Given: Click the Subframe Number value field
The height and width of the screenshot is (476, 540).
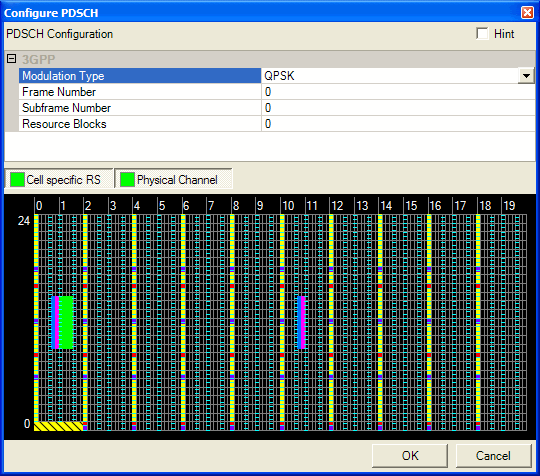Looking at the screenshot, I should point(398,108).
